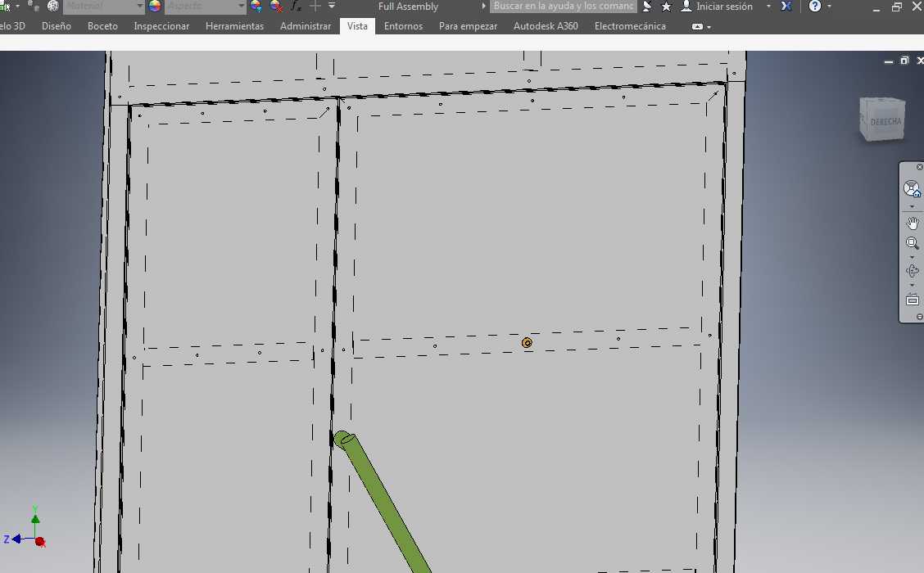Open the Aspecto appearance dropdown
The width and height of the screenshot is (924, 573).
pyautogui.click(x=205, y=7)
